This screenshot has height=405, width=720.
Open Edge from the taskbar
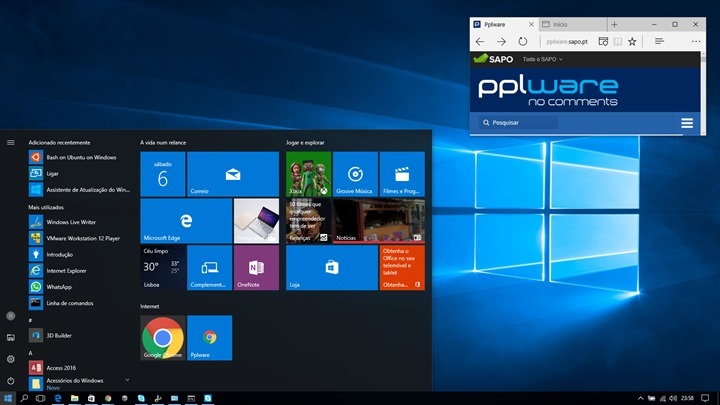pyautogui.click(x=57, y=398)
